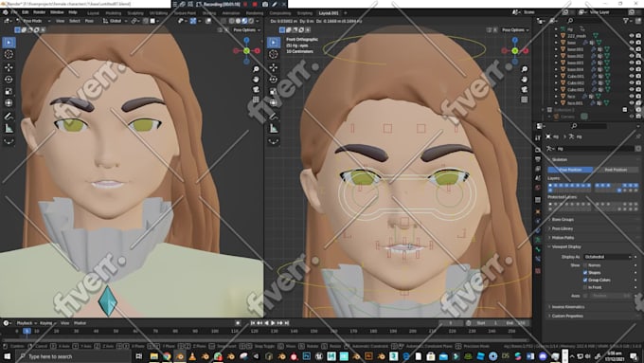This screenshot has height=363, width=644.
Task: Open the Pose menu in viewport header
Action: (x=89, y=21)
